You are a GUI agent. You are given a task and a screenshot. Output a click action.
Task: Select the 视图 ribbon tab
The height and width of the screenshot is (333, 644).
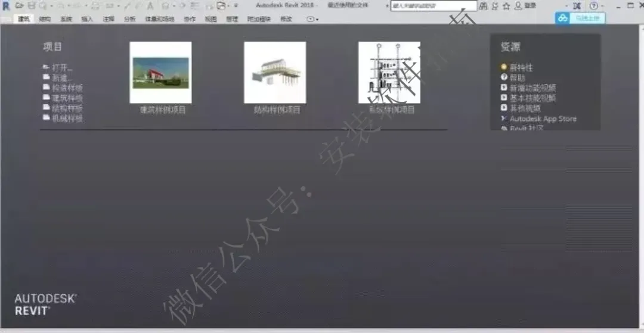tap(210, 19)
